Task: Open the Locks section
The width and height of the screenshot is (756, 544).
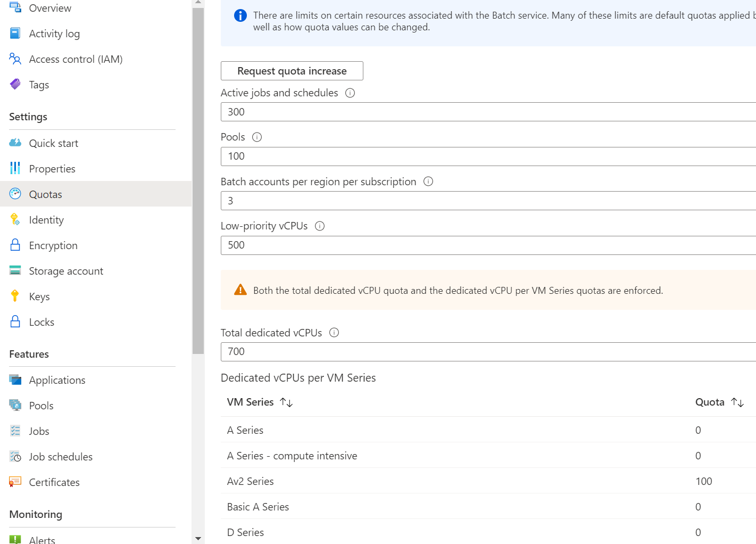Action: tap(41, 322)
